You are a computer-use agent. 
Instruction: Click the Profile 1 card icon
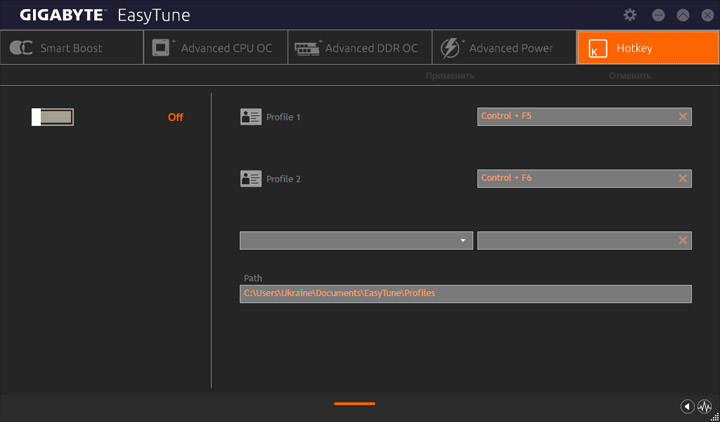coord(251,117)
